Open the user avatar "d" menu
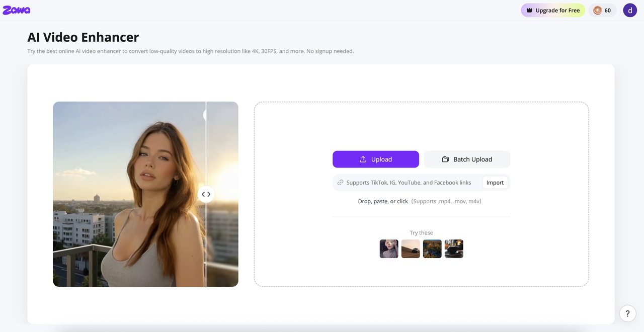The width and height of the screenshot is (644, 332). point(630,10)
